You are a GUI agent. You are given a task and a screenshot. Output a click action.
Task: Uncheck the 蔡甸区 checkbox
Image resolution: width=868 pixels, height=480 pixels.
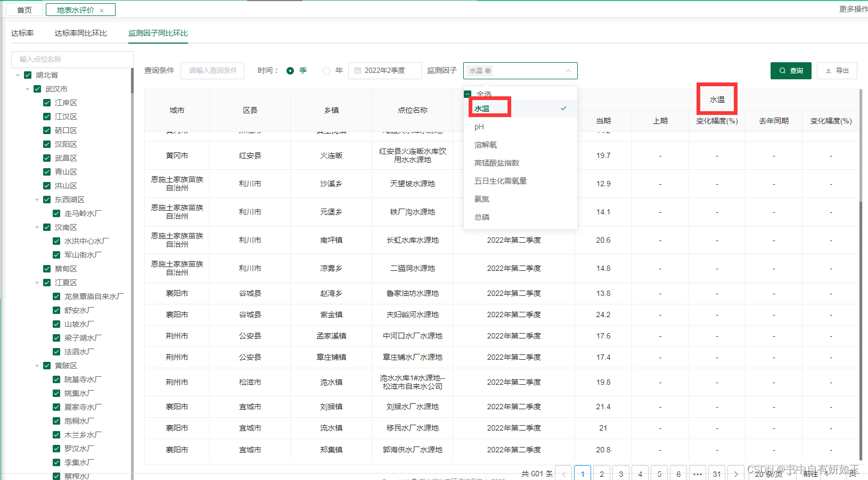(x=47, y=269)
